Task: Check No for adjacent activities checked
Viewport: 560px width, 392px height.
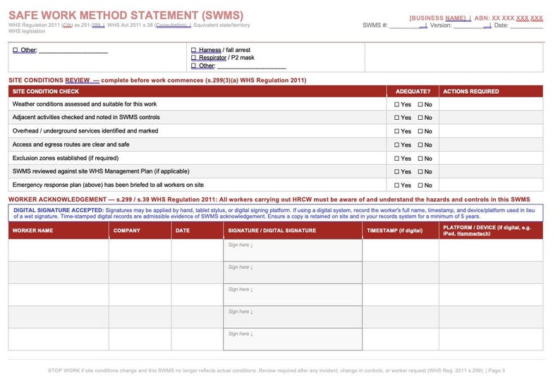Action: tap(420, 118)
